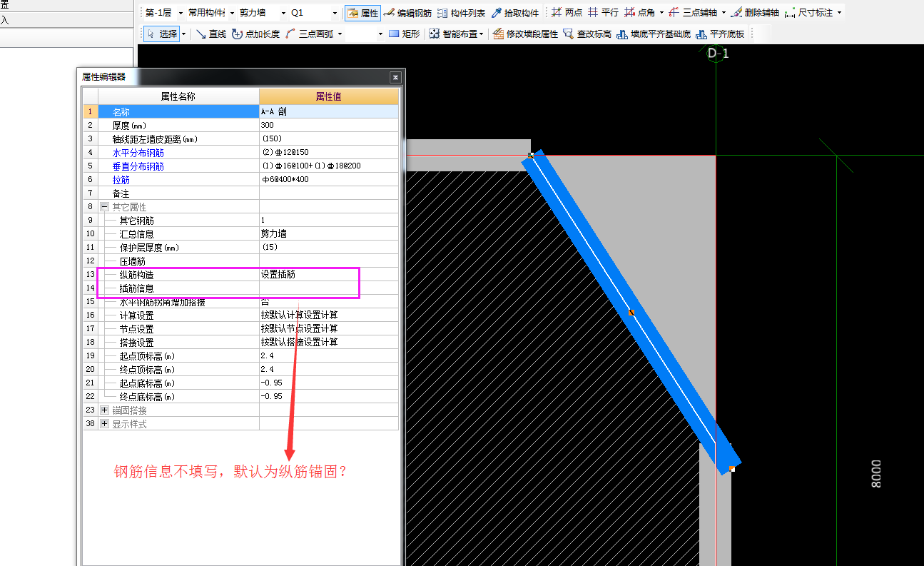924x566 pixels.
Task: Click the 计算设置 value cell
Action: pos(328,315)
